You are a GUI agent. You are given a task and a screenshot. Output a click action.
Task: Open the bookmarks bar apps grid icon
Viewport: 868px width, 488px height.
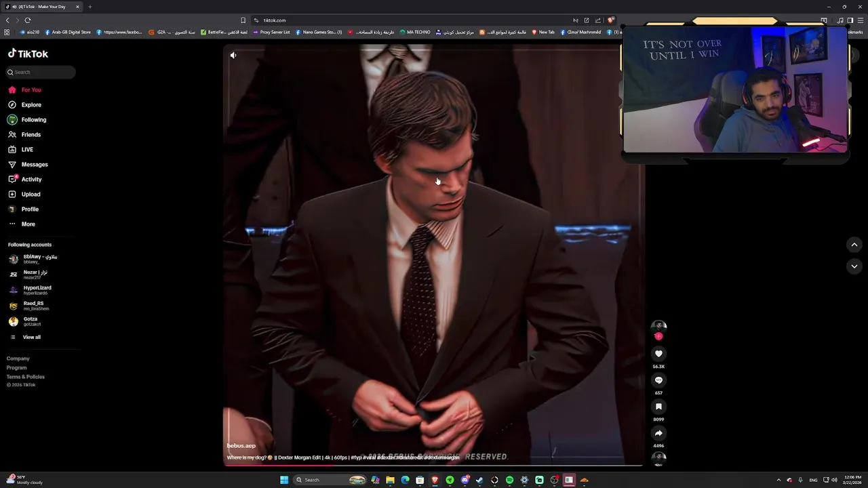(x=7, y=32)
